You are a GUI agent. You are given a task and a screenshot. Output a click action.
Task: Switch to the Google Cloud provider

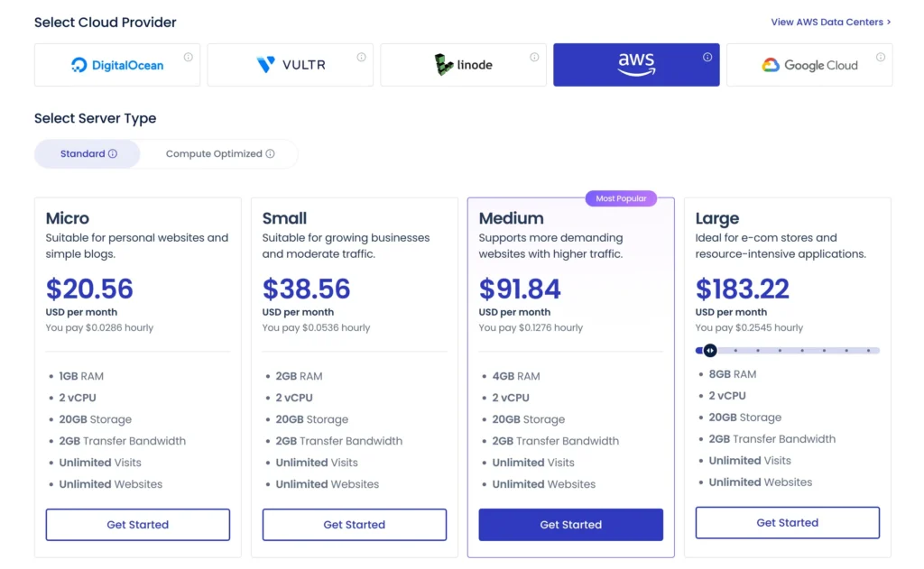809,64
